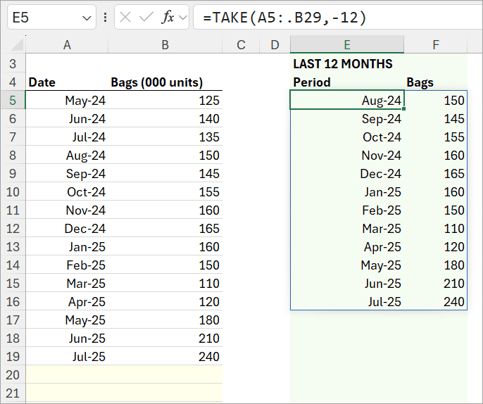The image size is (483, 404).
Task: Confirm formula with the checkmark icon
Action: [146, 17]
